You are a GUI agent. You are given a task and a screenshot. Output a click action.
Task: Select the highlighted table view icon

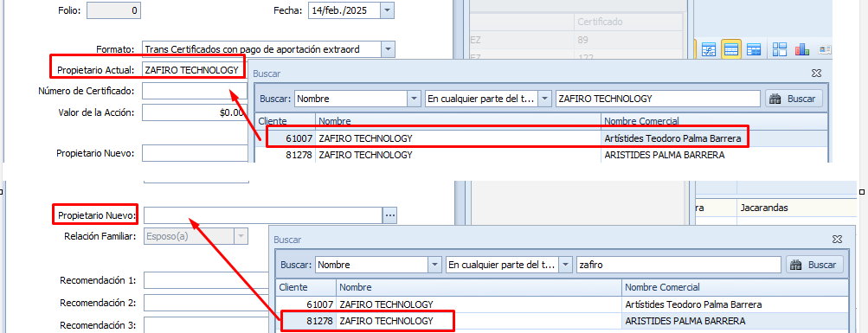(732, 50)
